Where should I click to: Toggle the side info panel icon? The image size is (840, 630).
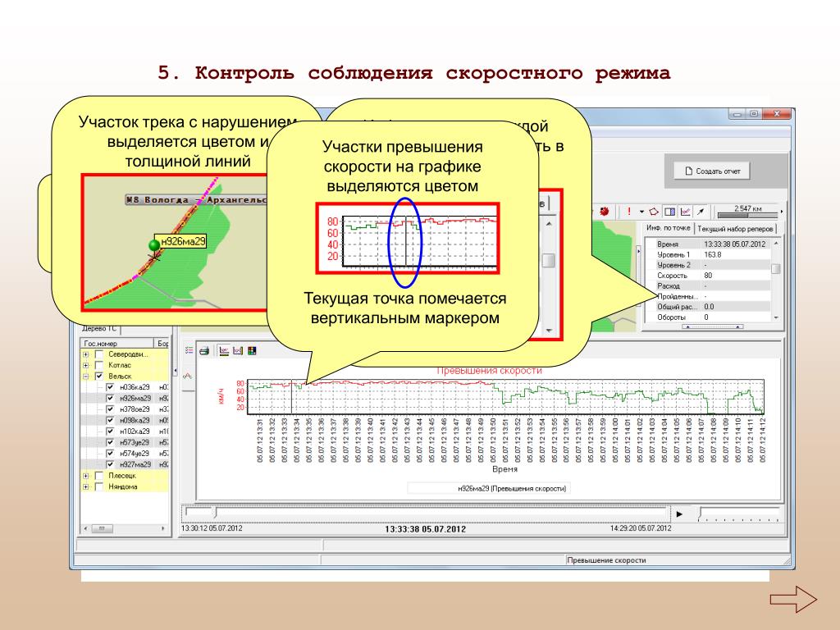(669, 212)
